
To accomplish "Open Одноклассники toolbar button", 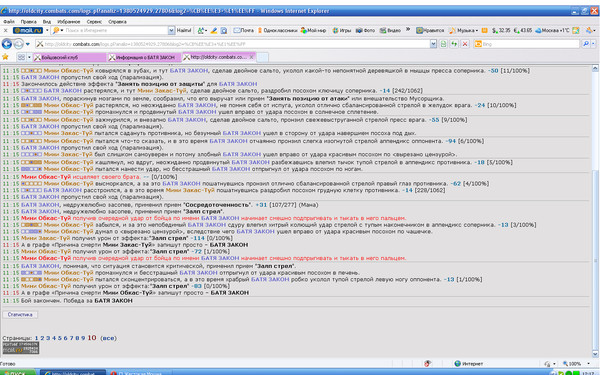I will [x=278, y=30].
